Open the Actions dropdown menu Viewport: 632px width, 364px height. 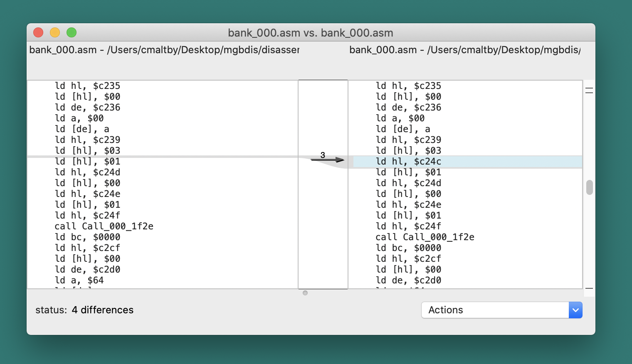[x=501, y=310]
